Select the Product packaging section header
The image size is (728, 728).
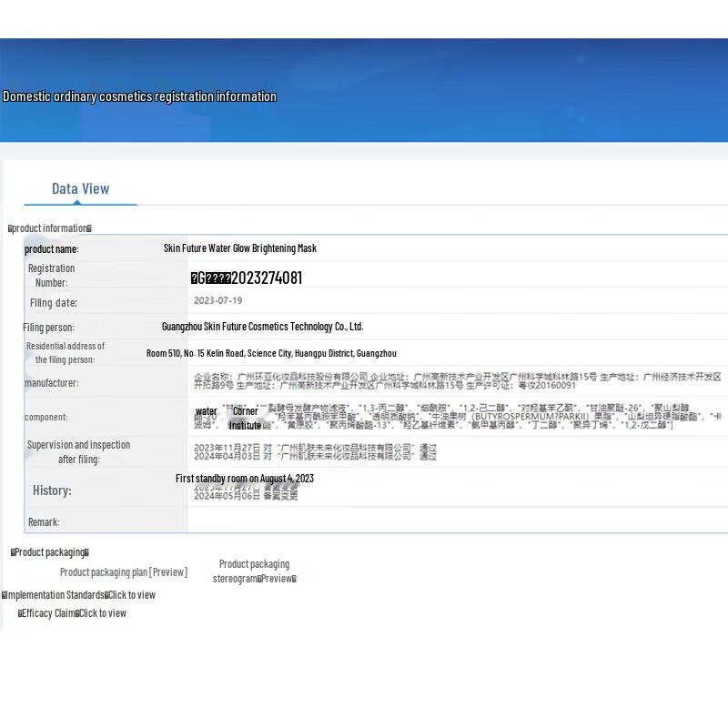50,552
